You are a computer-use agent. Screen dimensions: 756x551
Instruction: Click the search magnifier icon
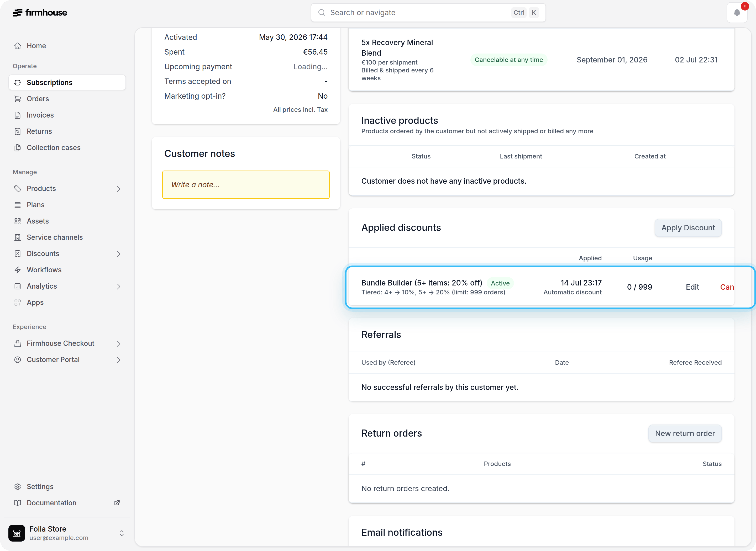(322, 13)
